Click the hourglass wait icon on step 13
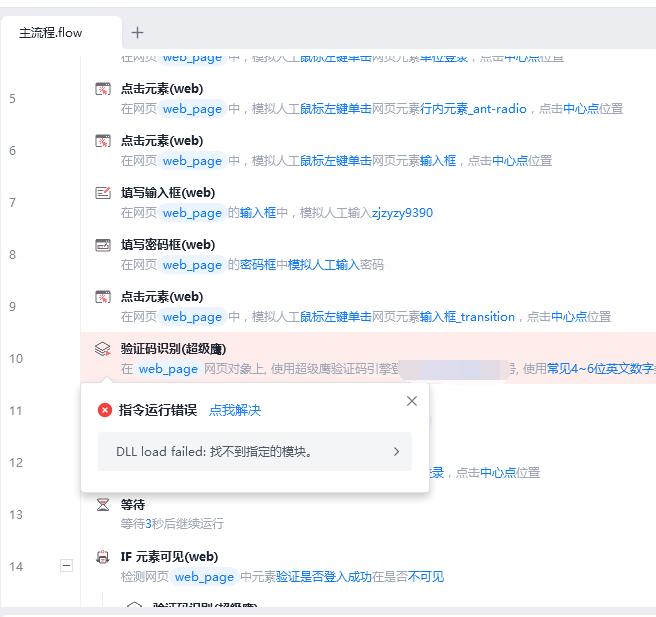The image size is (656, 617). (102, 505)
